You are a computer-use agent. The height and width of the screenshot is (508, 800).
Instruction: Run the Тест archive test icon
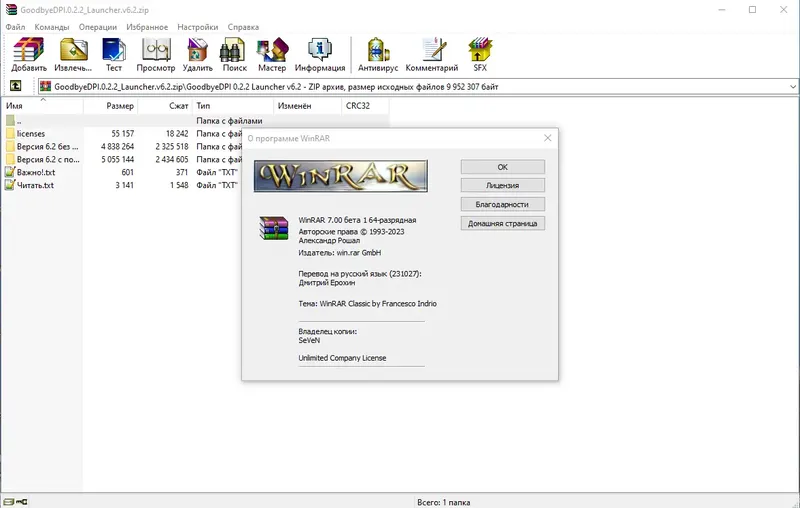[x=114, y=50]
